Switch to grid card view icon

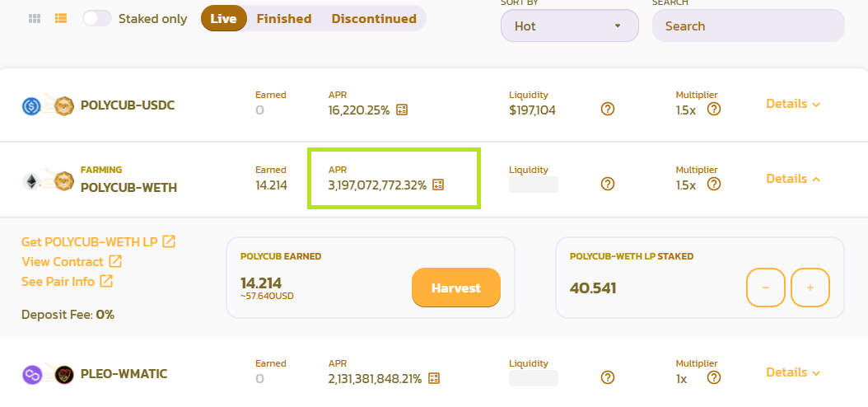pos(35,18)
